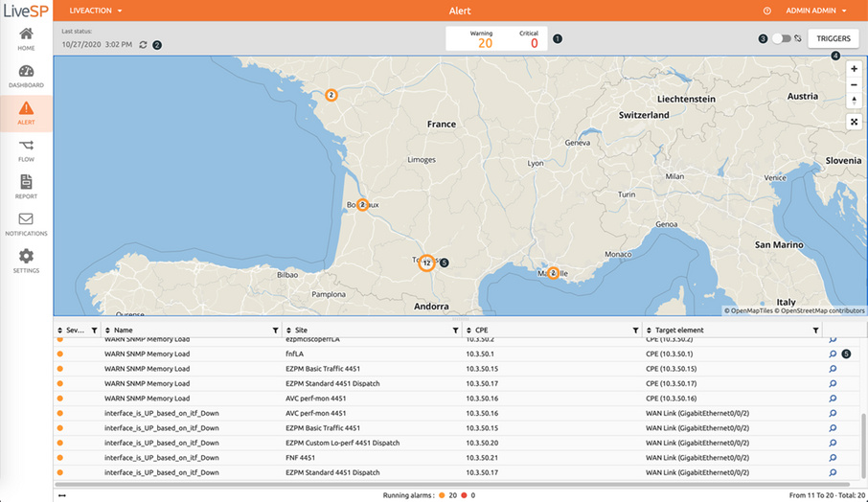Image resolution: width=868 pixels, height=502 pixels.
Task: Click the Warning count 20
Action: click(x=485, y=43)
